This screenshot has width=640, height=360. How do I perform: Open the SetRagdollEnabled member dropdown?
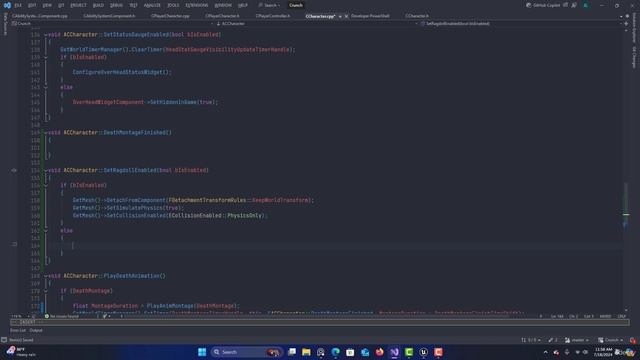click(520, 24)
